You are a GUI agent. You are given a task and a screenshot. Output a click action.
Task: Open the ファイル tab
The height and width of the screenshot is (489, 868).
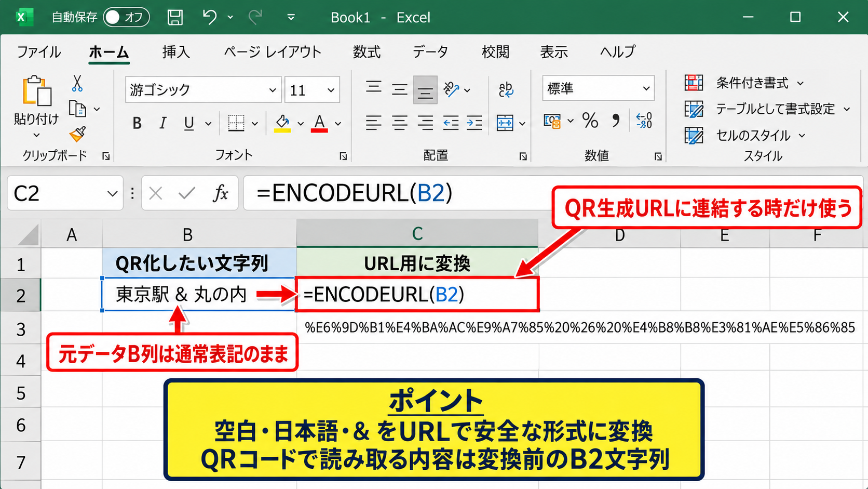click(x=39, y=52)
